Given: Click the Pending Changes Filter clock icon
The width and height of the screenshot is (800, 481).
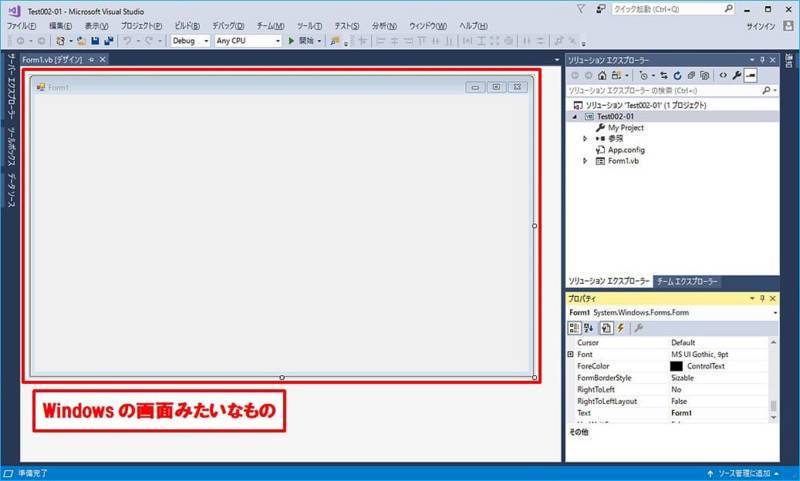Looking at the screenshot, I should 643,75.
